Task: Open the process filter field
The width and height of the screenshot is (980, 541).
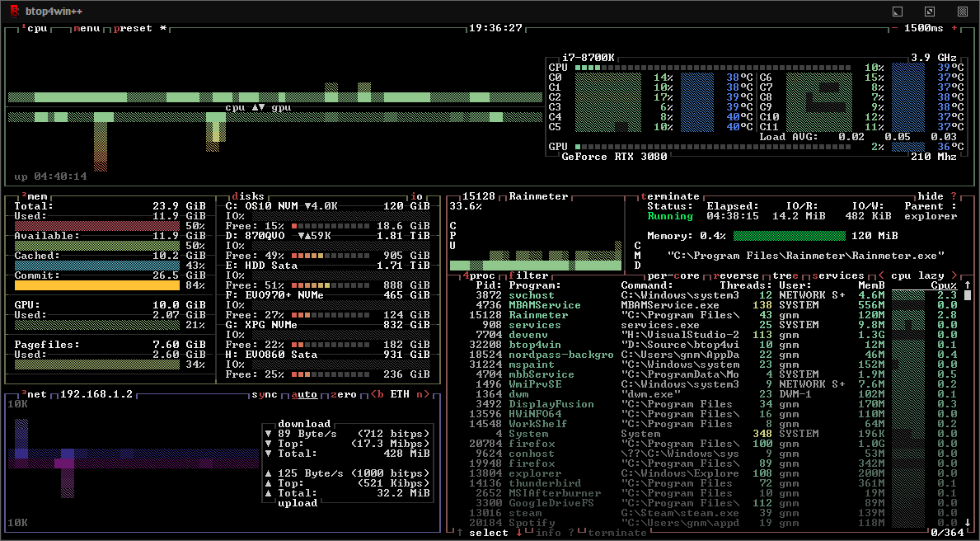Action: click(528, 275)
